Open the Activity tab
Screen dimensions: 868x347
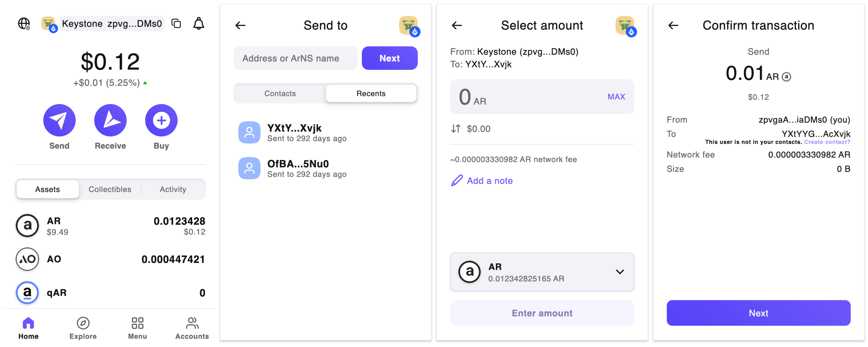[x=173, y=189]
